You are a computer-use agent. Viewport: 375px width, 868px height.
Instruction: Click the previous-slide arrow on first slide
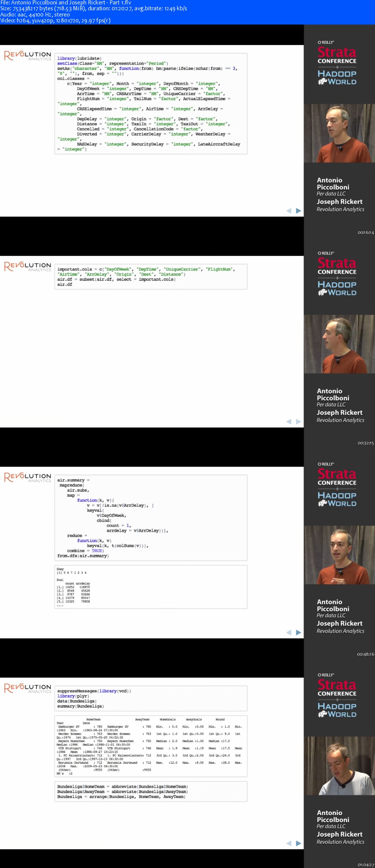[x=289, y=211]
